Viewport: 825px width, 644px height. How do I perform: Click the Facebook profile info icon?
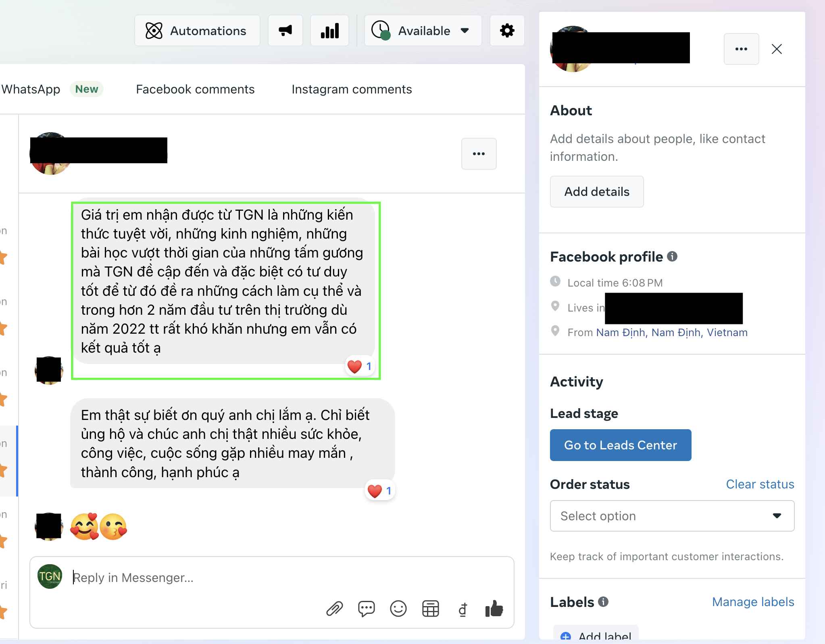(x=672, y=256)
